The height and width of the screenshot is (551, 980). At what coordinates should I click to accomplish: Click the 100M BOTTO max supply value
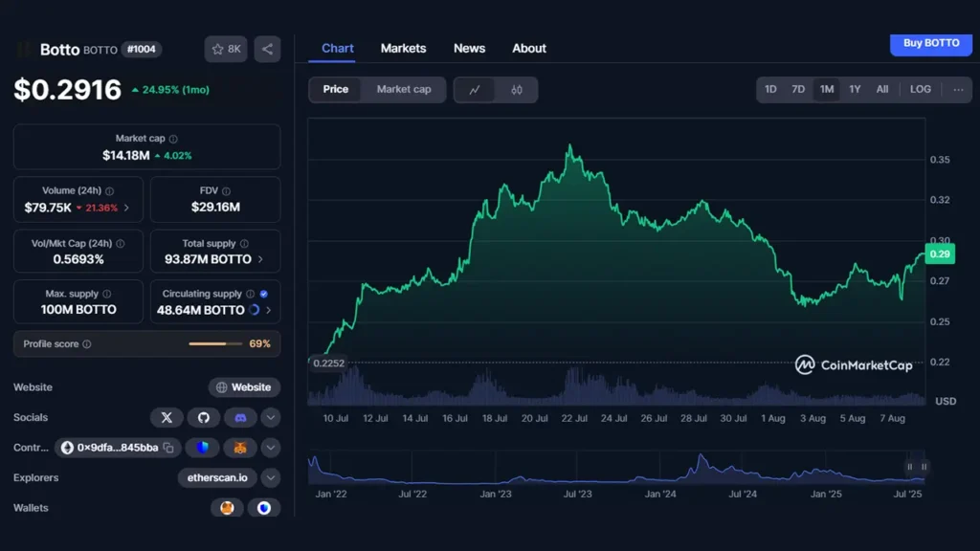[78, 310]
